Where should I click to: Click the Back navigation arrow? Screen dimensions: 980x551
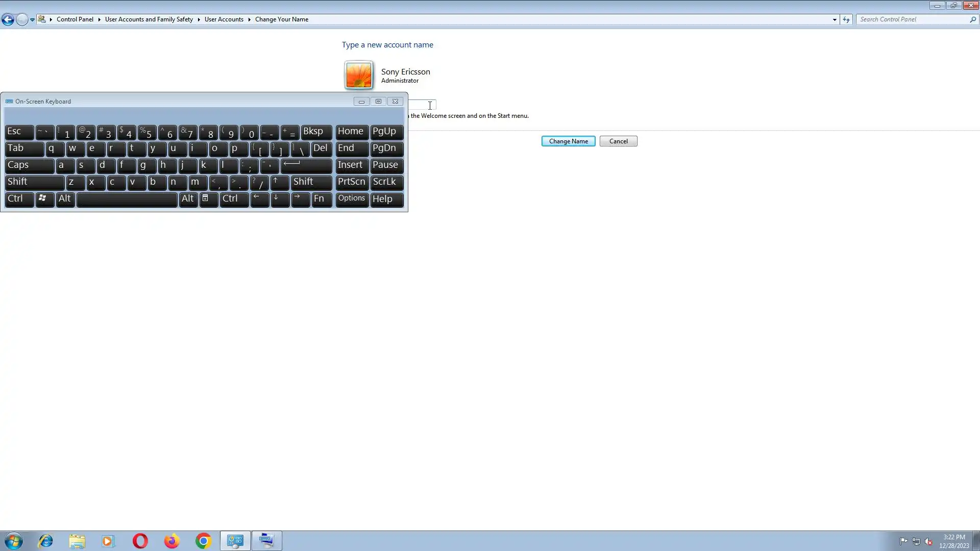[x=8, y=19]
